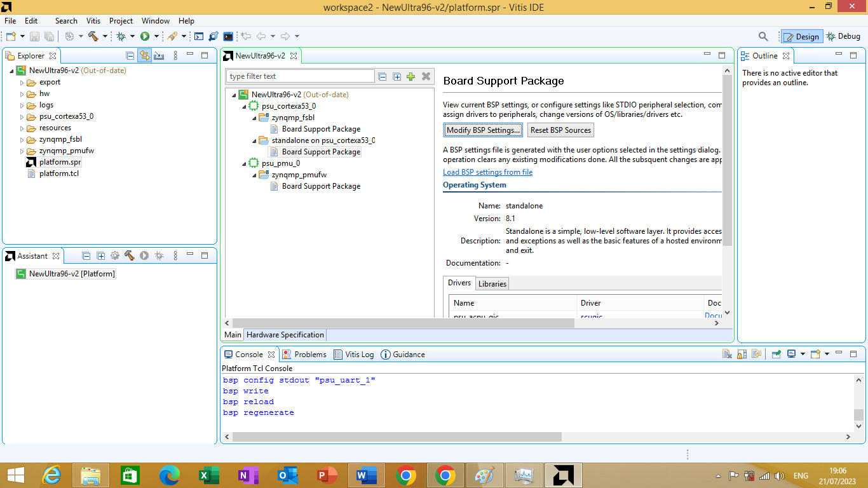This screenshot has width=868, height=488.
Task: Open the XSCT Console icon in toolbar
Action: click(x=199, y=37)
